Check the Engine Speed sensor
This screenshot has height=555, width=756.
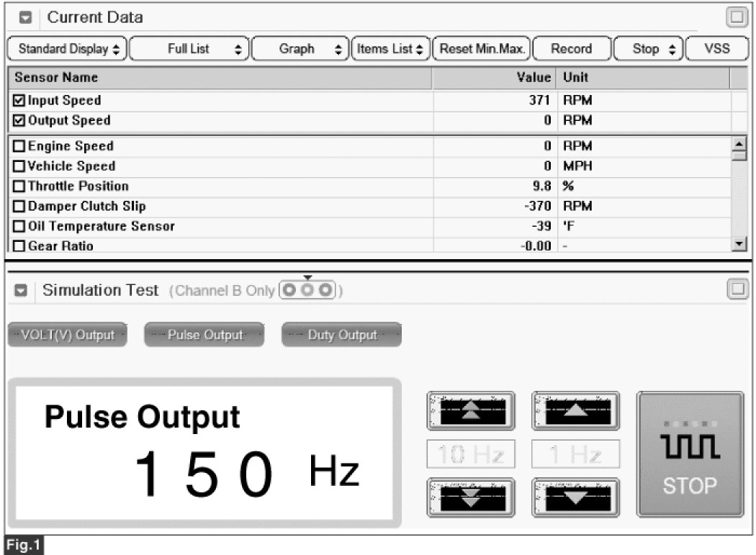click(19, 146)
